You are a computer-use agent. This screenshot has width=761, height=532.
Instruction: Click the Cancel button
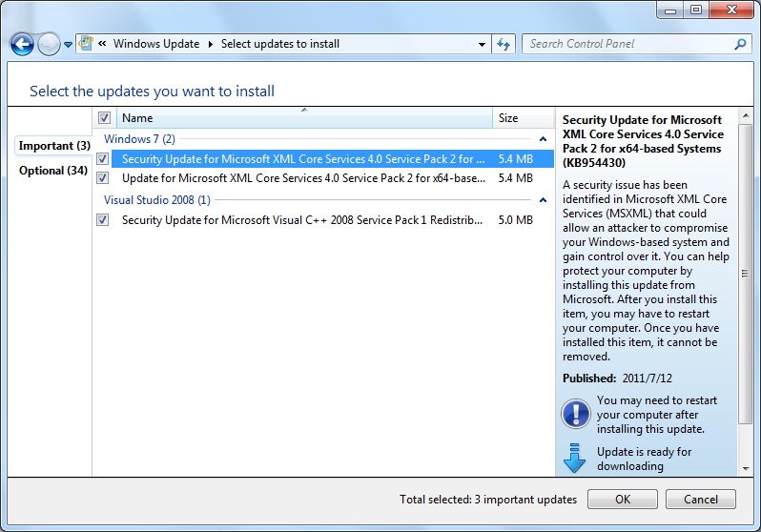coord(700,499)
